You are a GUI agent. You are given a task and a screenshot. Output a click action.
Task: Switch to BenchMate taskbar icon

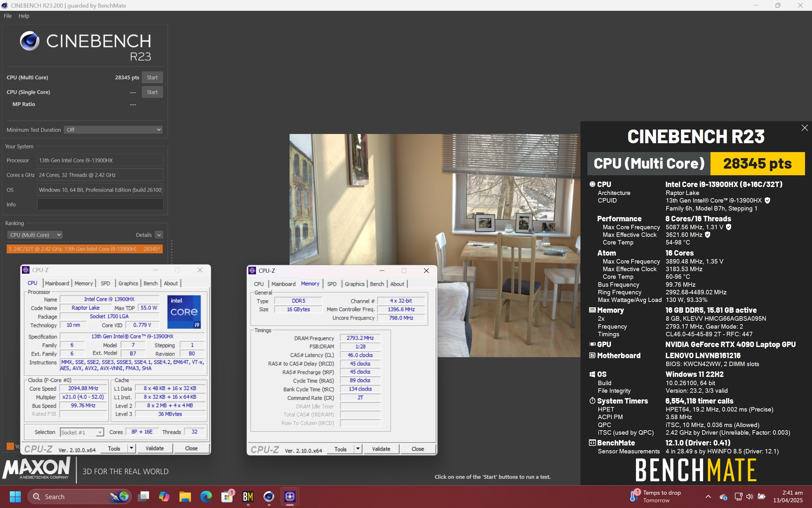coord(248,496)
